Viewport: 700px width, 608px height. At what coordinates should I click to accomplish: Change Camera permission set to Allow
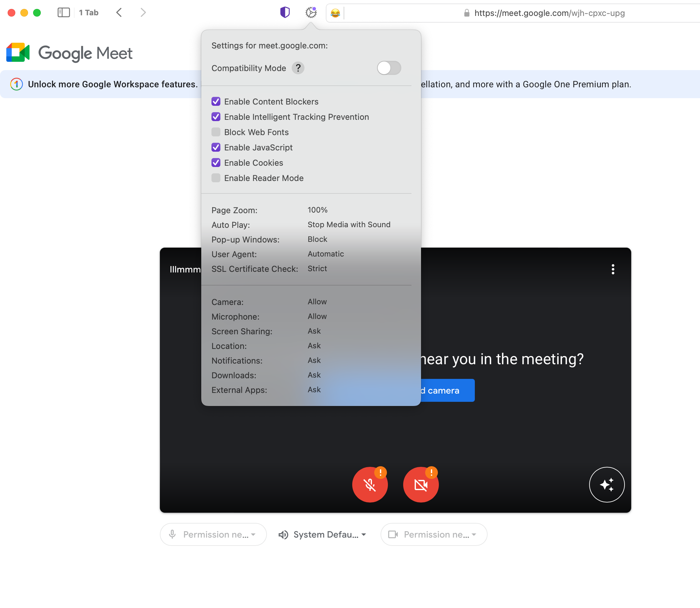[317, 302]
